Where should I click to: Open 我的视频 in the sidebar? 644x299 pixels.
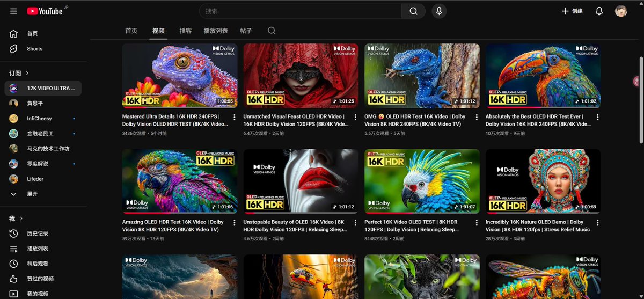(x=43, y=294)
